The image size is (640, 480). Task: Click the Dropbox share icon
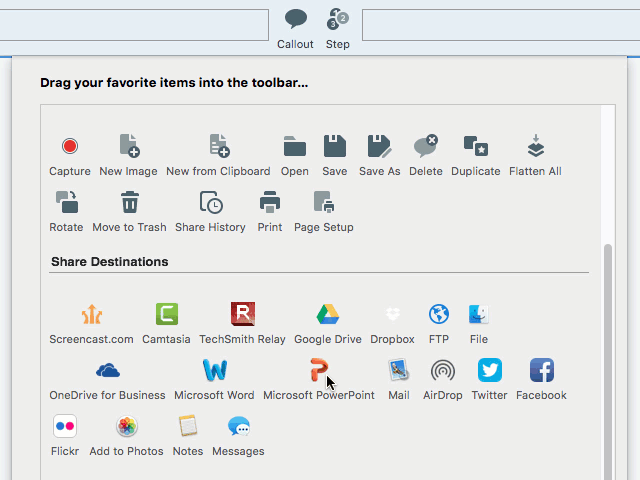(393, 314)
